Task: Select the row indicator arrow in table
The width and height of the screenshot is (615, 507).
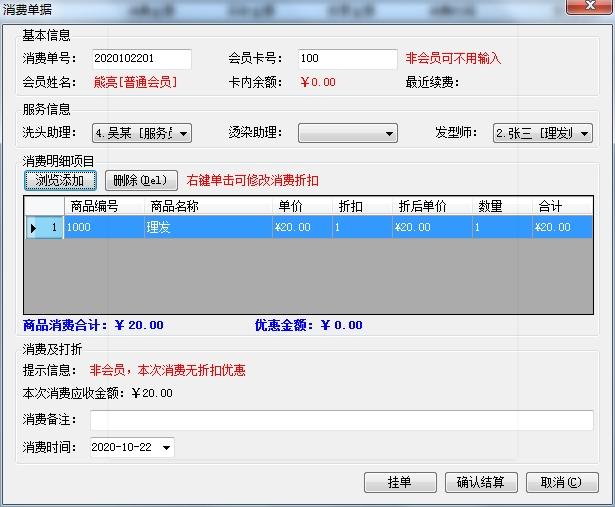Action: (x=34, y=228)
